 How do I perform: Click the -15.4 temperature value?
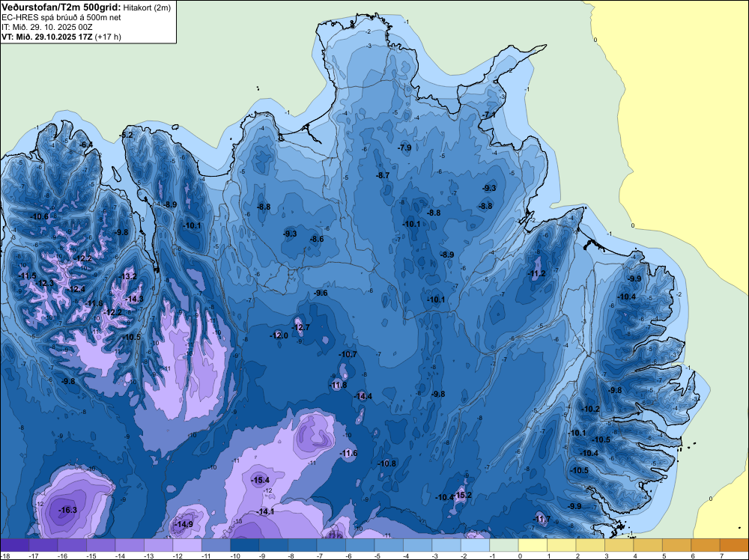click(261, 480)
